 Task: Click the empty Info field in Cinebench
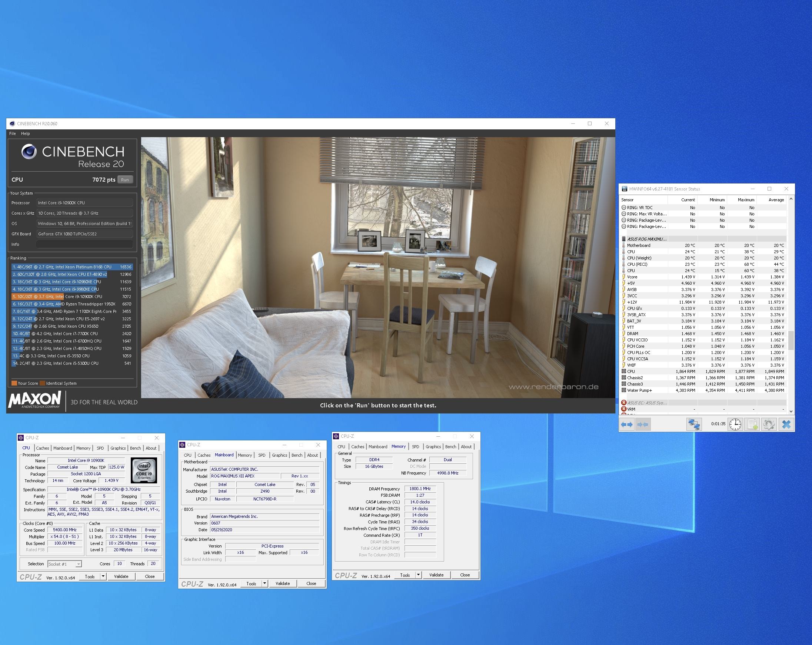(x=85, y=244)
